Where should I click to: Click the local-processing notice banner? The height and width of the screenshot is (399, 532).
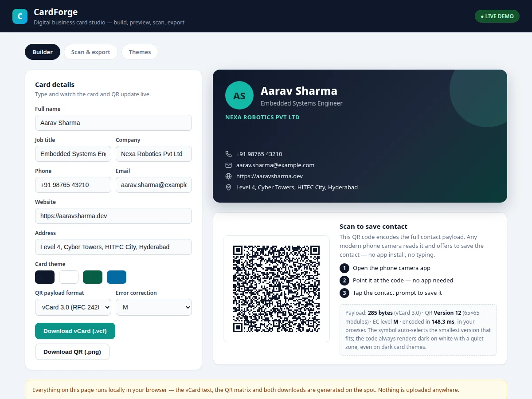coord(266,390)
